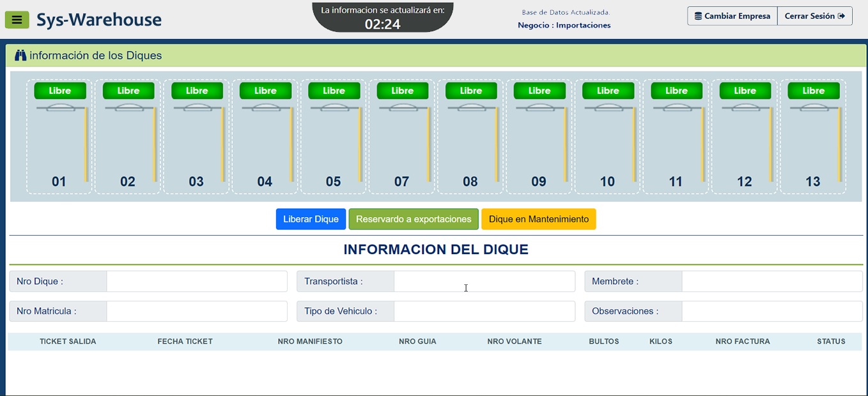Viewport: 868px width, 396px height.
Task: Click the Nro Matricula input box
Action: tap(196, 311)
